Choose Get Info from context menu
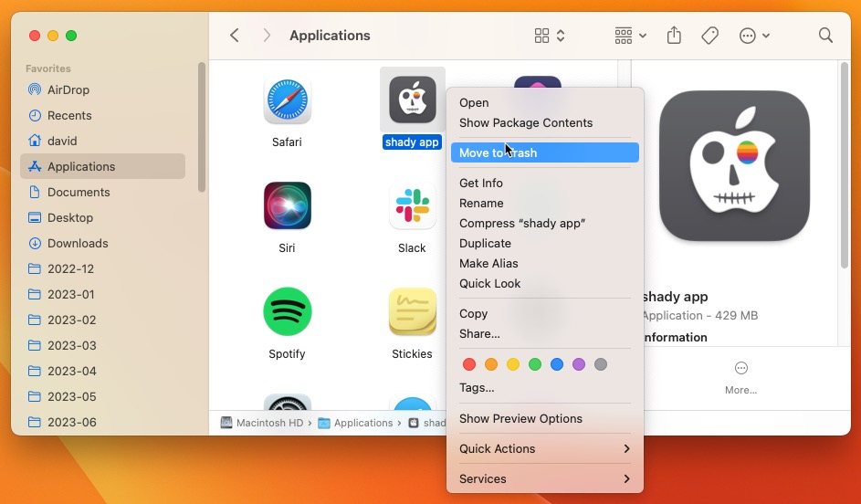 [545, 183]
